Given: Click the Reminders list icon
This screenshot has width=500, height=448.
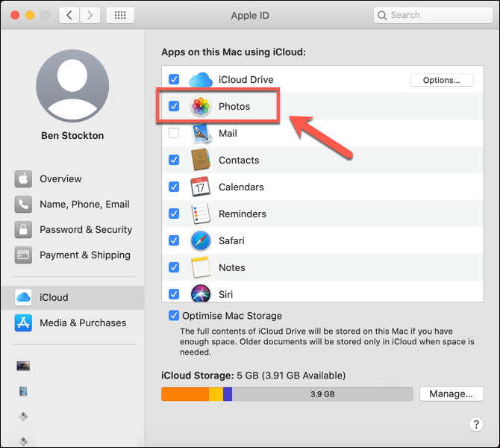Looking at the screenshot, I should tap(200, 214).
